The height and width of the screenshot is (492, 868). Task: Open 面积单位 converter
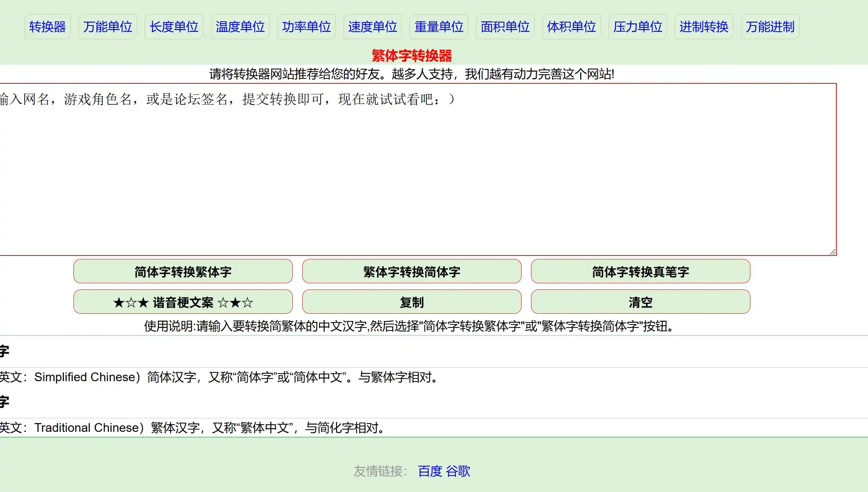point(505,27)
